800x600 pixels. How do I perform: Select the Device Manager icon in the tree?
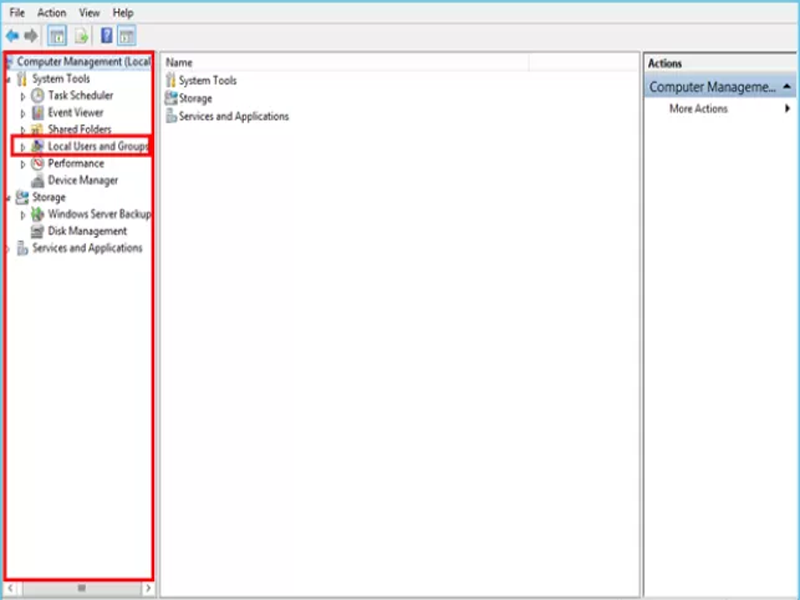point(38,181)
